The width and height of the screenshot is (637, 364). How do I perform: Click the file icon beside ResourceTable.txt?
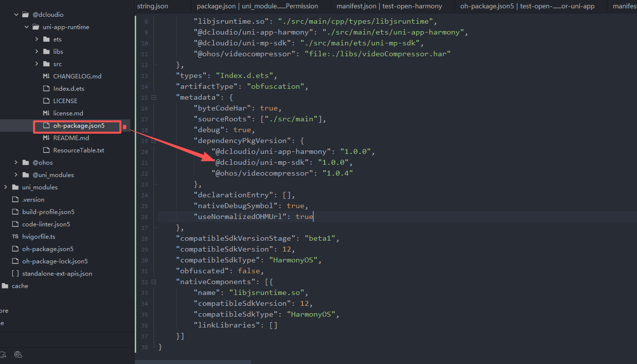pos(46,150)
